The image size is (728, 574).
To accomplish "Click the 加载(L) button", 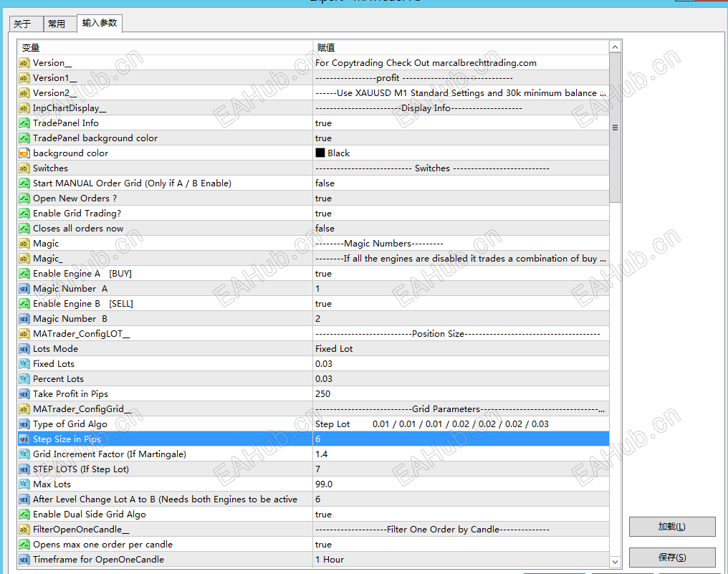I will pos(672,527).
